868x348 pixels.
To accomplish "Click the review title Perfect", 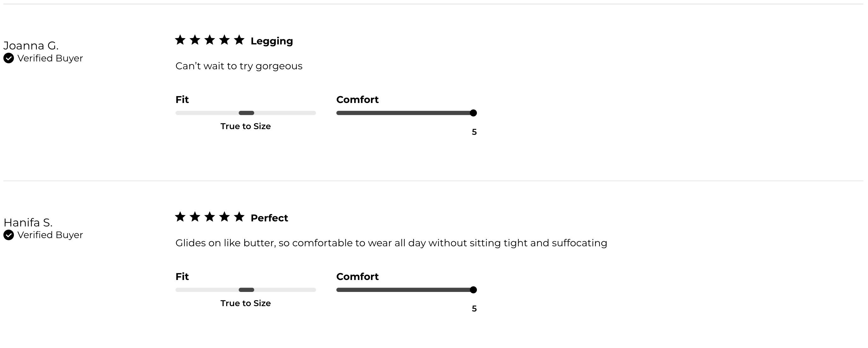I will [x=269, y=218].
